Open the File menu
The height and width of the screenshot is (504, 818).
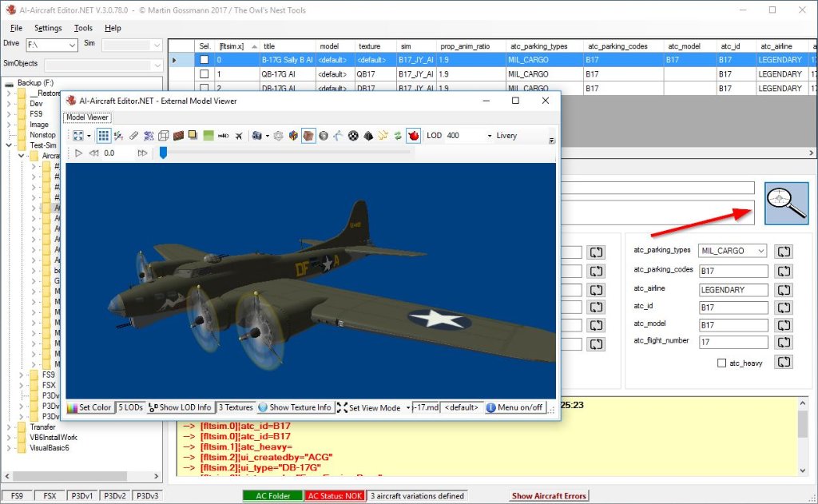(x=16, y=28)
